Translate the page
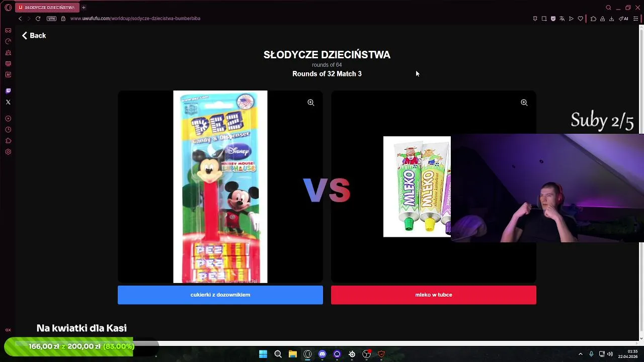Screen dimensions: 644x362 (562, 19)
